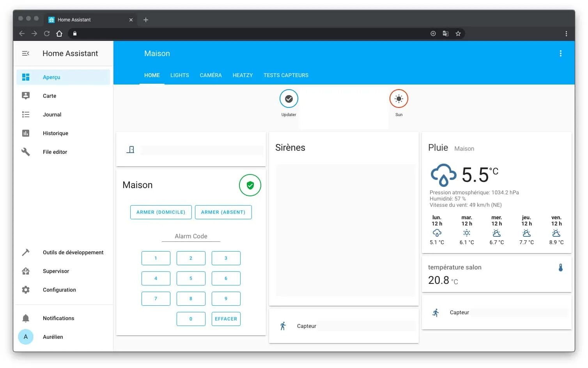The image size is (588, 368).
Task: Reload the browser page
Action: 47,33
